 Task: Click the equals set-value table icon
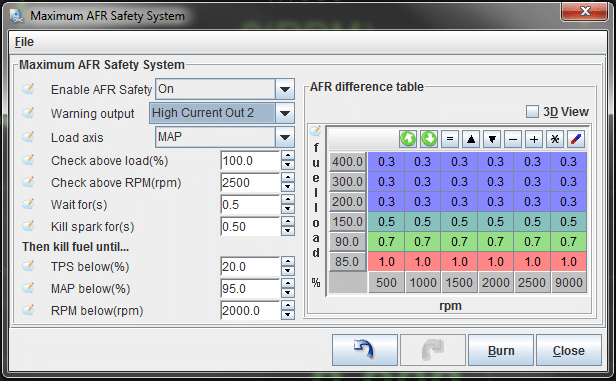pyautogui.click(x=450, y=139)
